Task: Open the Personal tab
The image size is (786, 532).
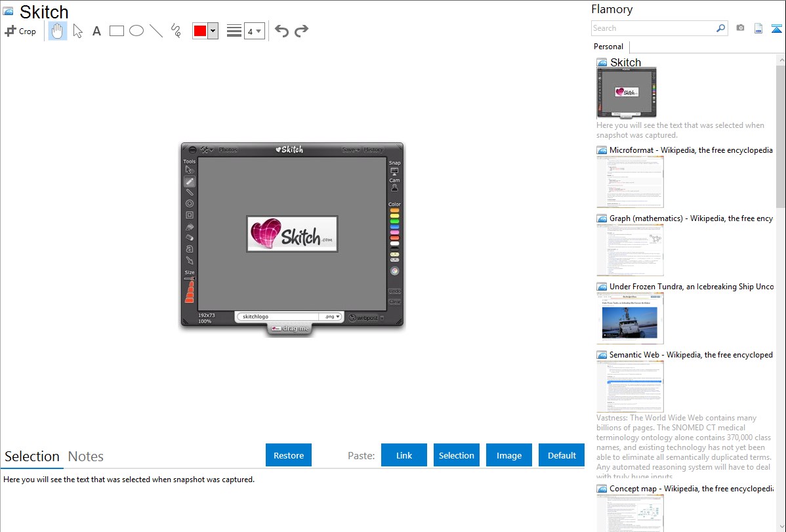Action: pos(608,47)
